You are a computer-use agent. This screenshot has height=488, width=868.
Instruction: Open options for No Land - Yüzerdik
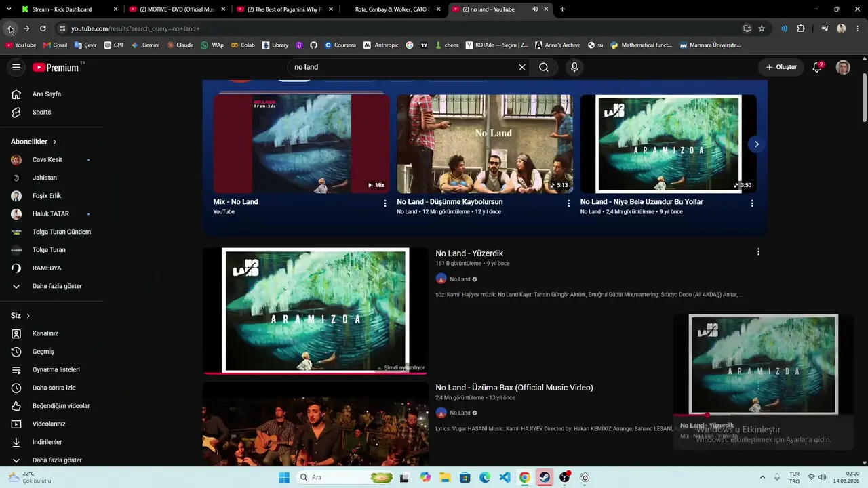point(758,252)
